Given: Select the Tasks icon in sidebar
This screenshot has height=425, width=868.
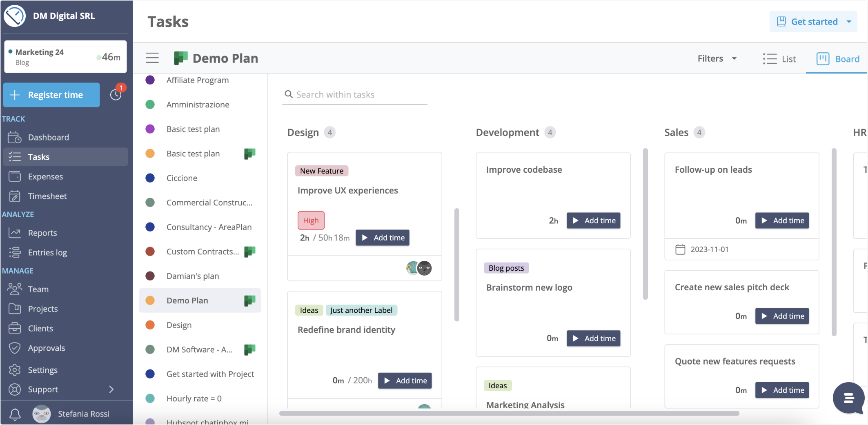Looking at the screenshot, I should coord(38,157).
